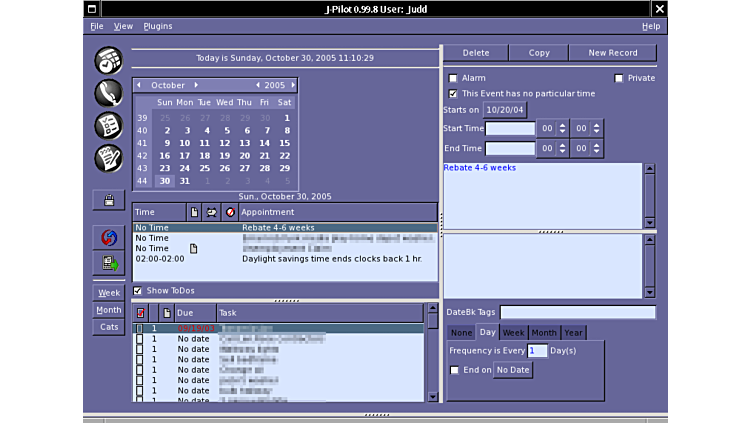Click the red-blue Sync icon button
Image resolution: width=752 pixels, height=423 pixels.
click(108, 237)
